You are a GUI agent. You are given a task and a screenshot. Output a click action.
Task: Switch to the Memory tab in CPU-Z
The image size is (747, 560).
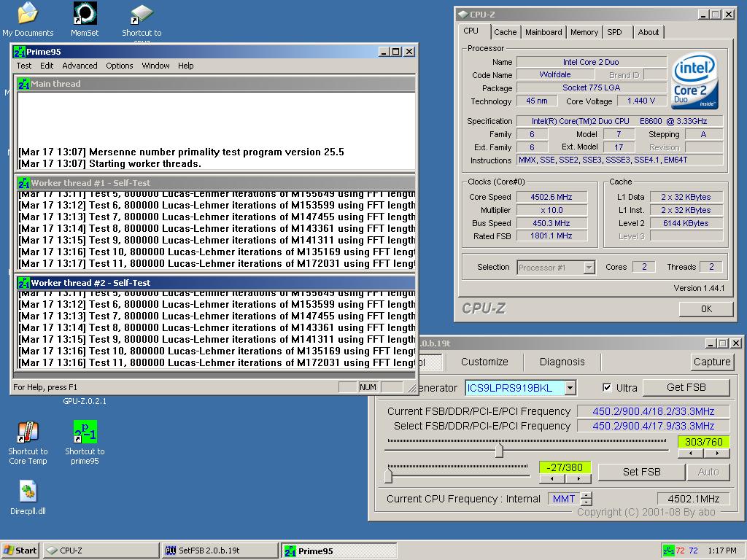(x=584, y=32)
